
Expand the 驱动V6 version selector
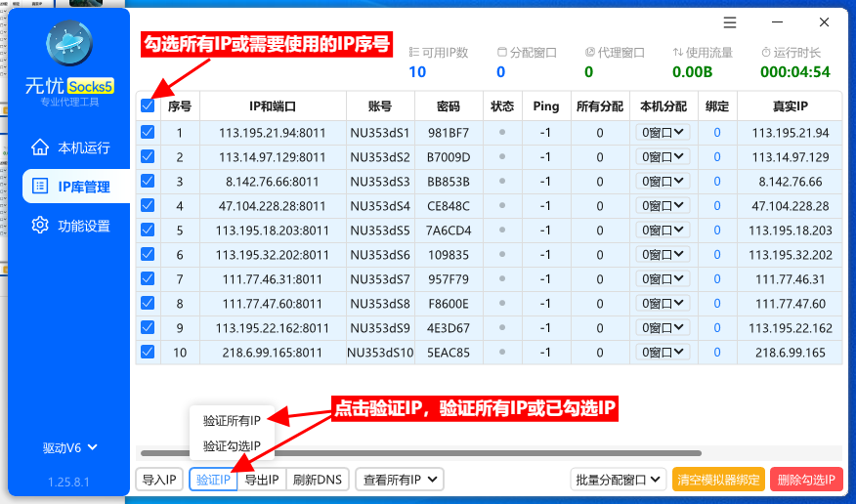tap(70, 448)
